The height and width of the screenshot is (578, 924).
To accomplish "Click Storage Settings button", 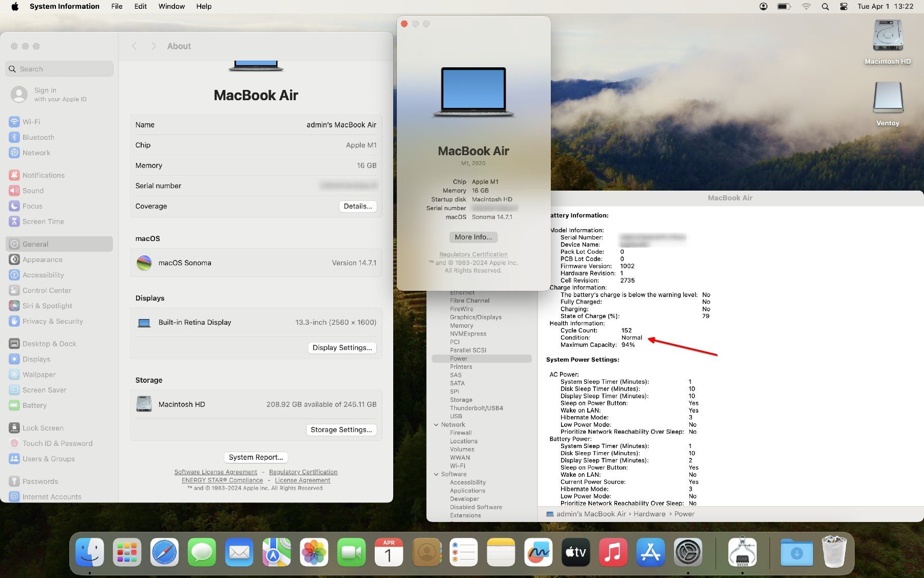I will point(341,430).
